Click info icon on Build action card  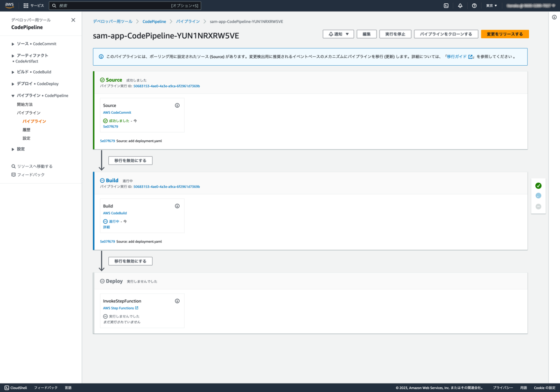coord(177,206)
